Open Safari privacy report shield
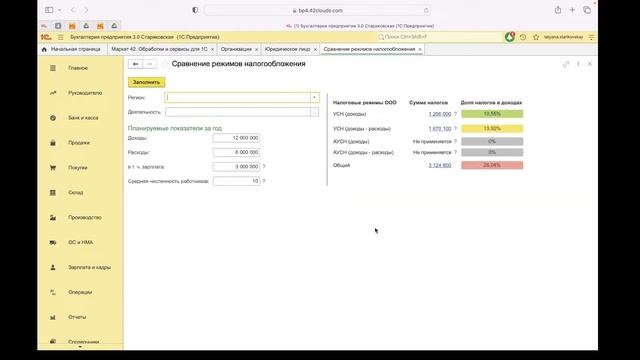The image size is (640, 360). pyautogui.click(x=195, y=10)
